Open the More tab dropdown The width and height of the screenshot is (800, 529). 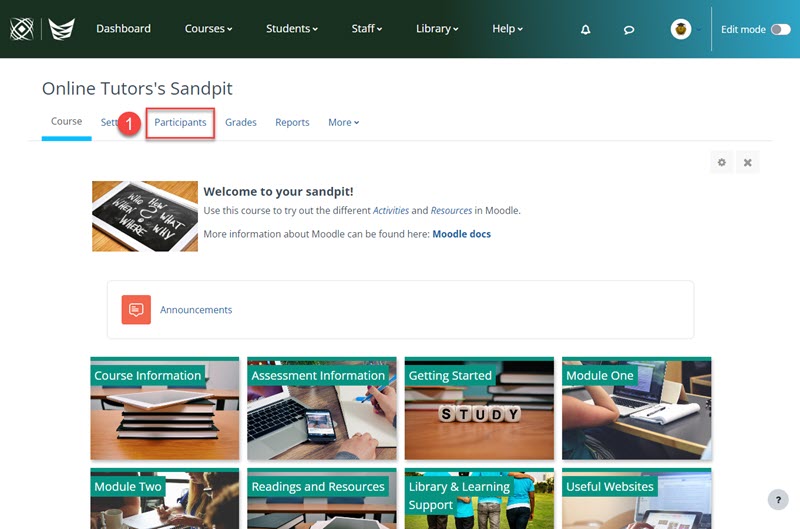(343, 122)
